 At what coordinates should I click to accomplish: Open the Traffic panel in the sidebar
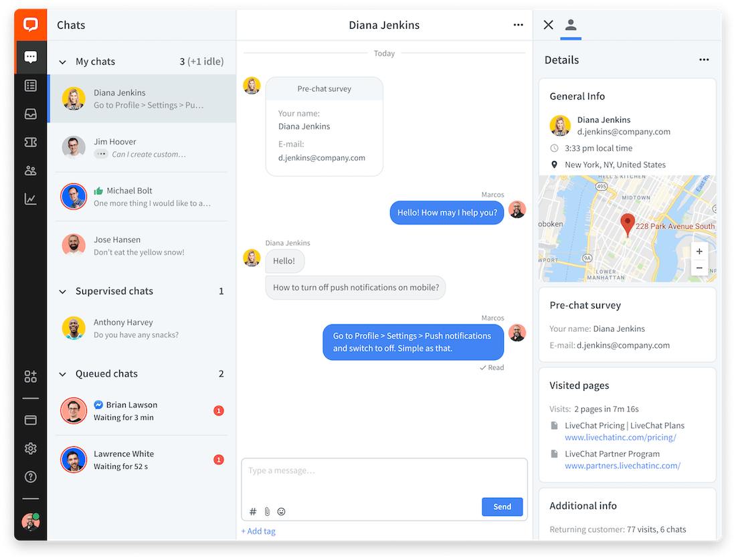[x=30, y=86]
